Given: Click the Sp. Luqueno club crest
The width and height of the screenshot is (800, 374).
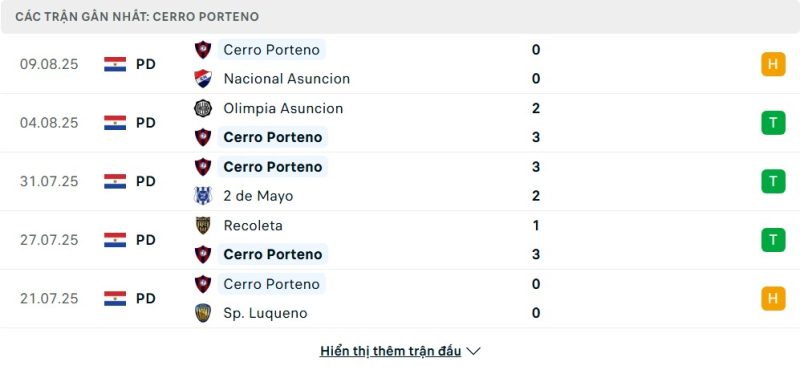Looking at the screenshot, I should 203,313.
